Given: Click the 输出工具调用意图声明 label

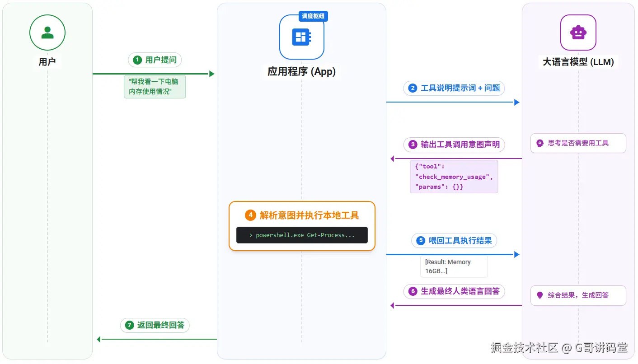Looking at the screenshot, I should pos(454,145).
